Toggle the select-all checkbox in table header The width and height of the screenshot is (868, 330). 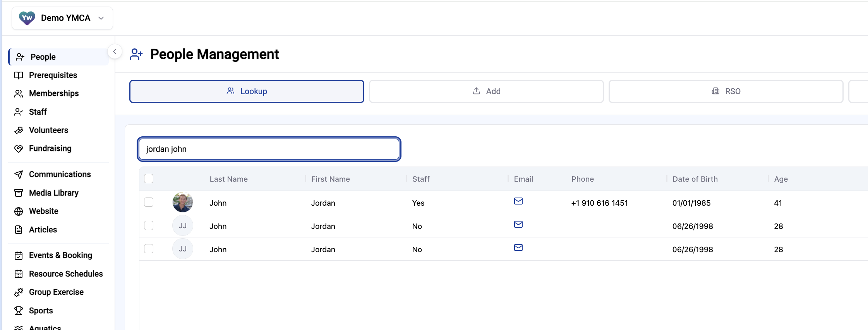point(149,179)
